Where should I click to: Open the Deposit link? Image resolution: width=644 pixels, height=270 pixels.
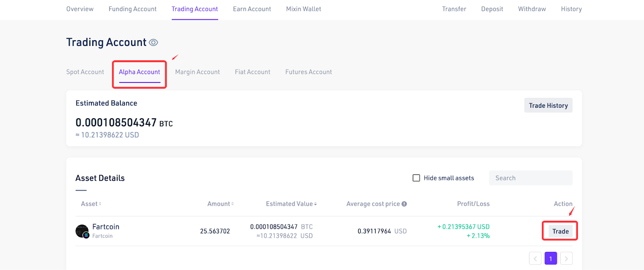[492, 9]
